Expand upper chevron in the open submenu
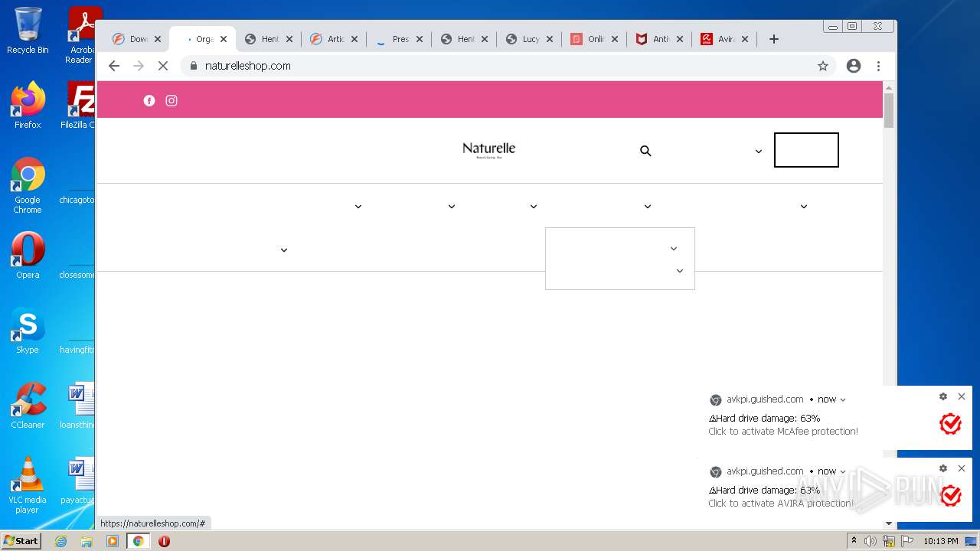Viewport: 980px width, 551px height. (674, 249)
